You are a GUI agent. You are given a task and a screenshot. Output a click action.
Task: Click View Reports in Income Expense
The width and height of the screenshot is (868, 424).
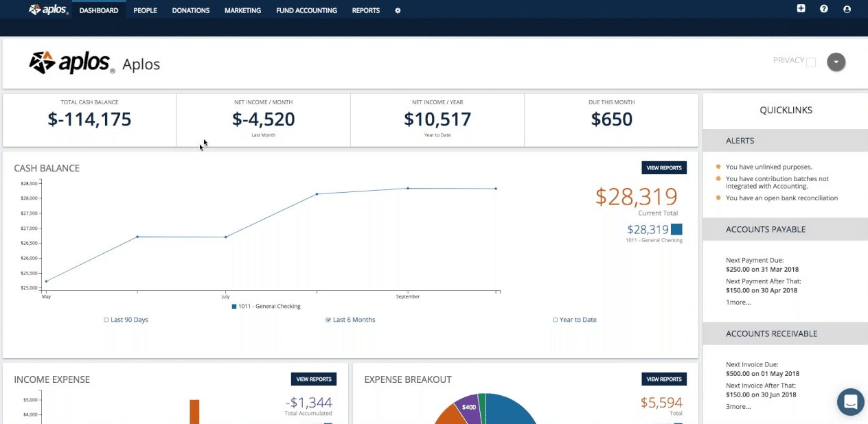tap(314, 379)
